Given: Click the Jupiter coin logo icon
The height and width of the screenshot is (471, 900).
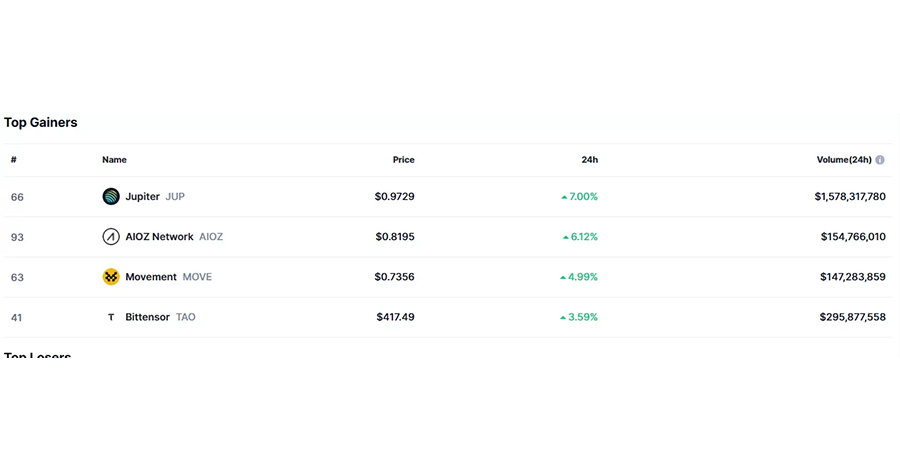Looking at the screenshot, I should click(x=111, y=197).
